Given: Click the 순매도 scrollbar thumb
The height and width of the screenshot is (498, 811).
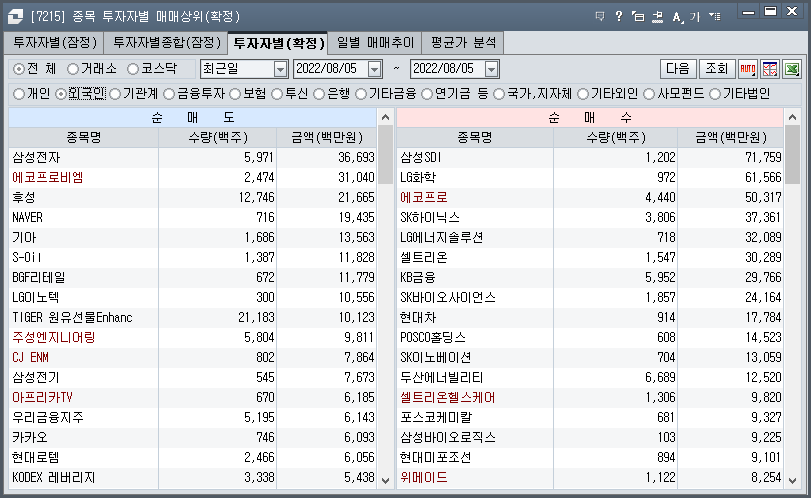Looking at the screenshot, I should pos(385,154).
